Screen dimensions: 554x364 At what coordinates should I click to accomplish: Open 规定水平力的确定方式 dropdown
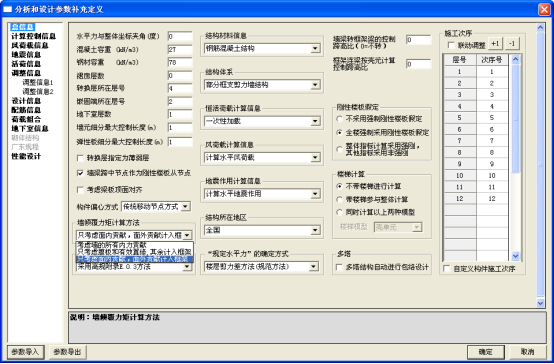pos(261,267)
